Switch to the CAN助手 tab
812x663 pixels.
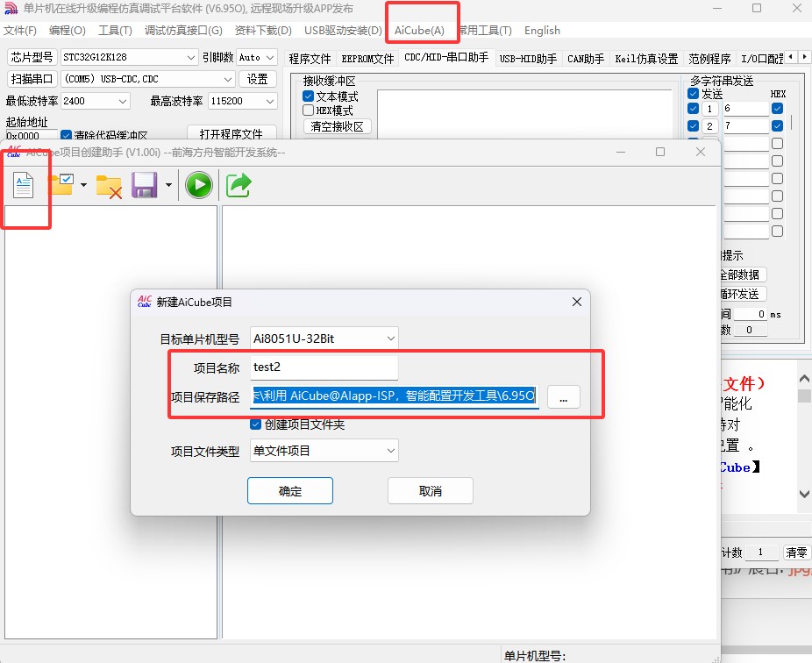[x=586, y=59]
